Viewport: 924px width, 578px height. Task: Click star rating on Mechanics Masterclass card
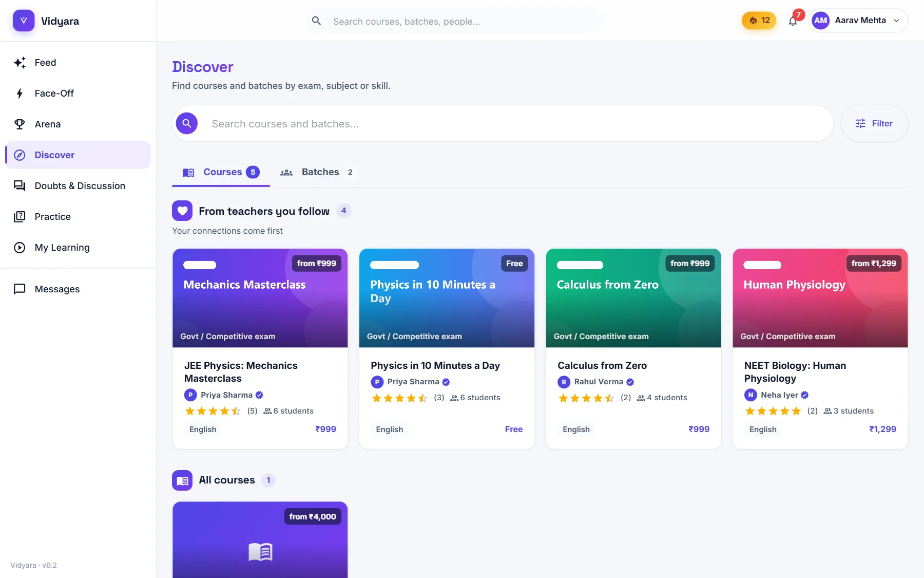pyautogui.click(x=213, y=411)
